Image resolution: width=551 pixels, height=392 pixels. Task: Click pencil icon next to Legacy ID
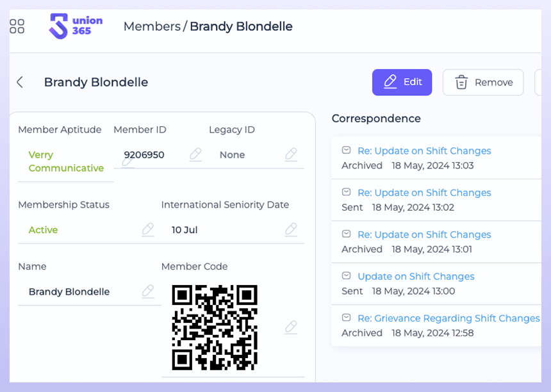(291, 154)
